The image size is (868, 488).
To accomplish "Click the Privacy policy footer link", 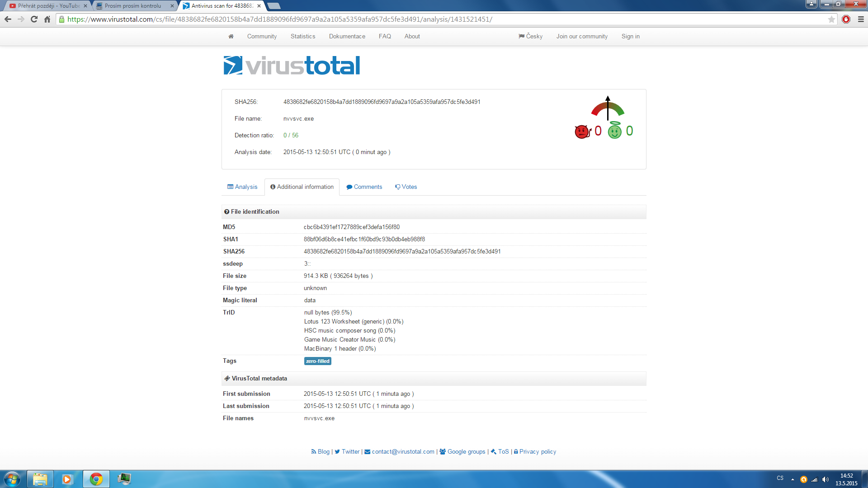I will 535,451.
